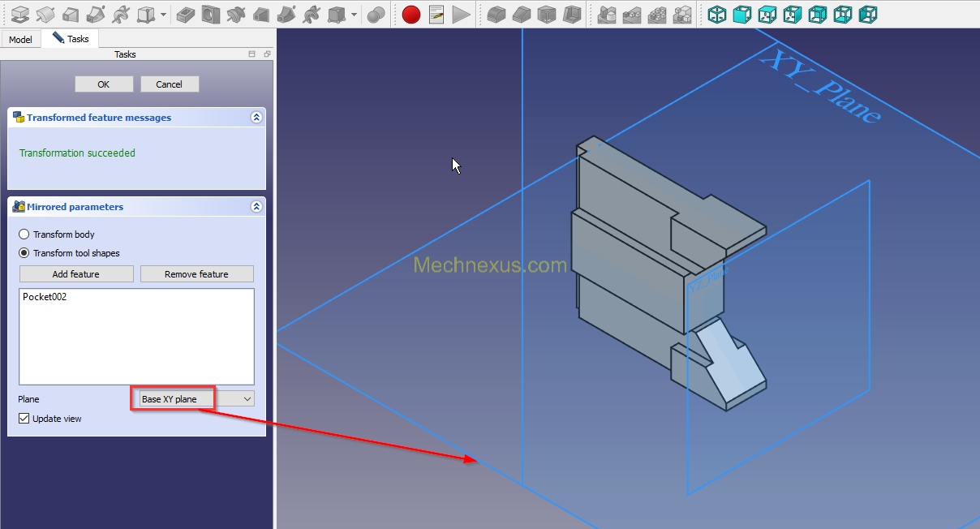Switch to Top view cube icon
The height and width of the screenshot is (529, 980).
(x=767, y=14)
